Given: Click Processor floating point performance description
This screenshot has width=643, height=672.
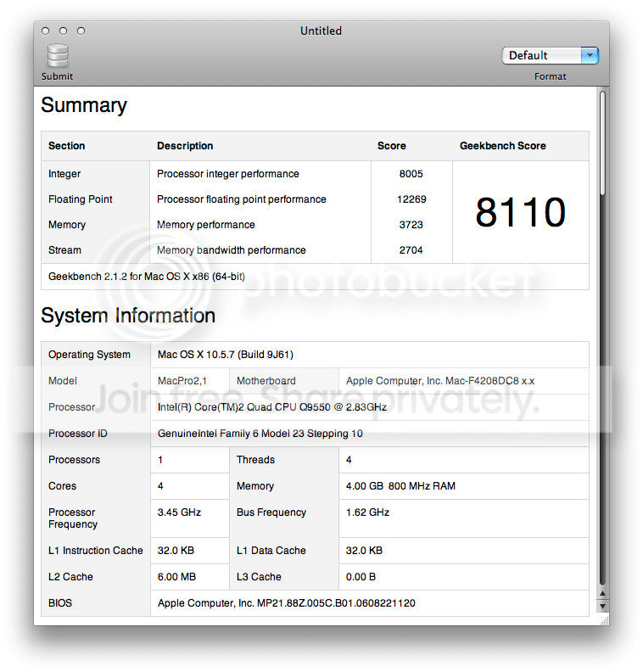Looking at the screenshot, I should (241, 199).
